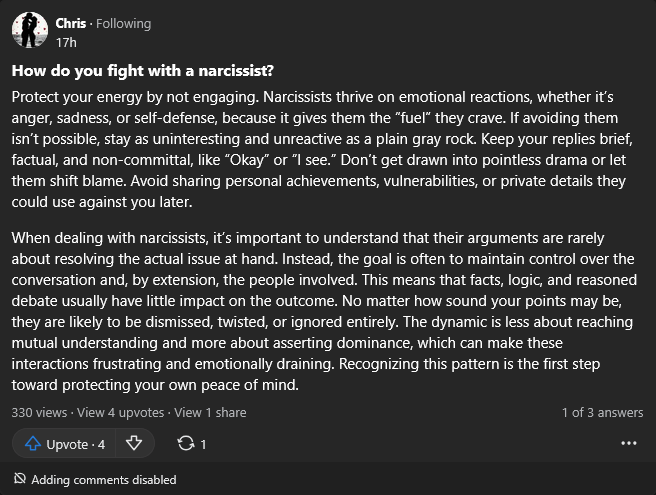Open the author name Chris

click(71, 23)
